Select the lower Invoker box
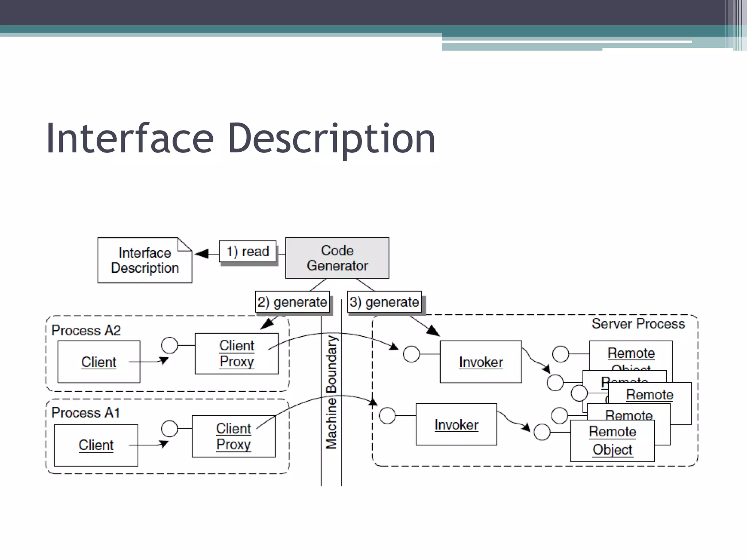This screenshot has width=747, height=560. [x=456, y=424]
